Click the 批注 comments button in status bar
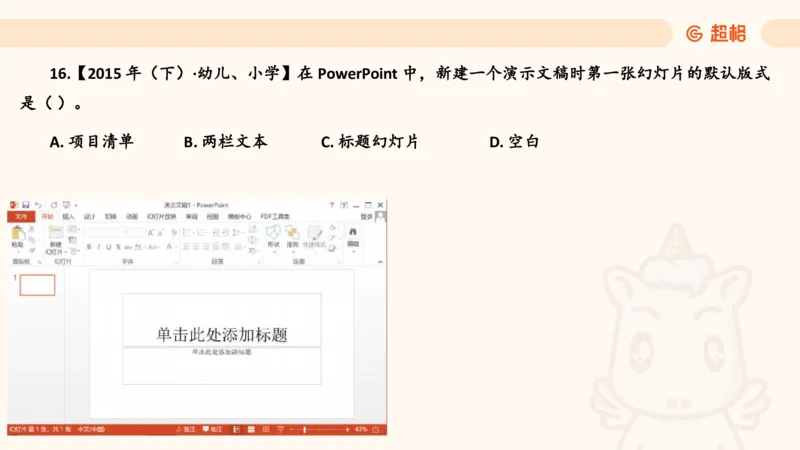 pos(212,430)
